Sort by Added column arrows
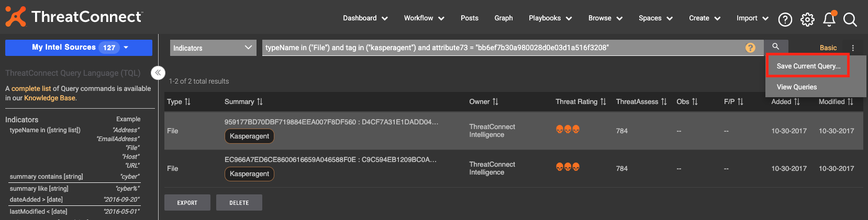This screenshot has width=868, height=220. point(797,102)
